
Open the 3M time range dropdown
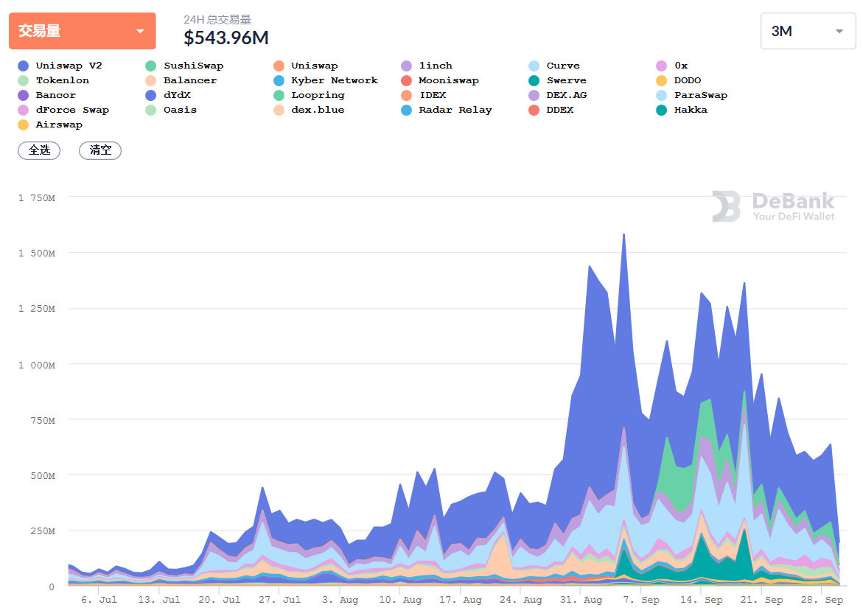(x=808, y=31)
